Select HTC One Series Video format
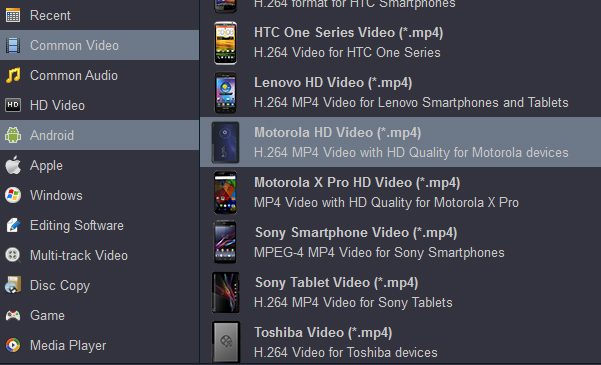The image size is (601, 365). (x=401, y=43)
